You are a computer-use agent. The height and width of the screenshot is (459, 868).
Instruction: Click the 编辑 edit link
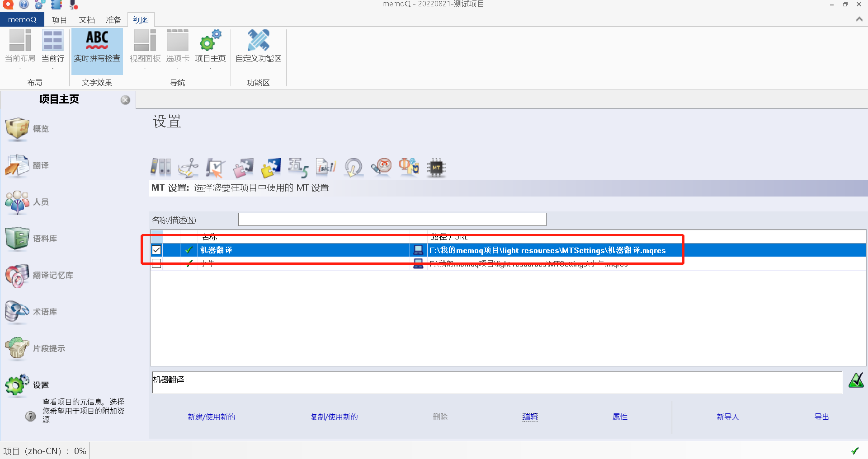tap(530, 417)
